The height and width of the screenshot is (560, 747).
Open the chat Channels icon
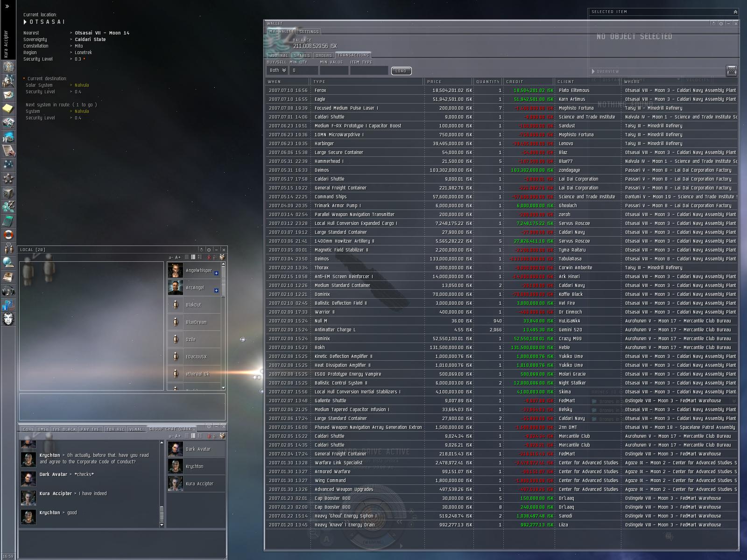pyautogui.click(x=8, y=249)
